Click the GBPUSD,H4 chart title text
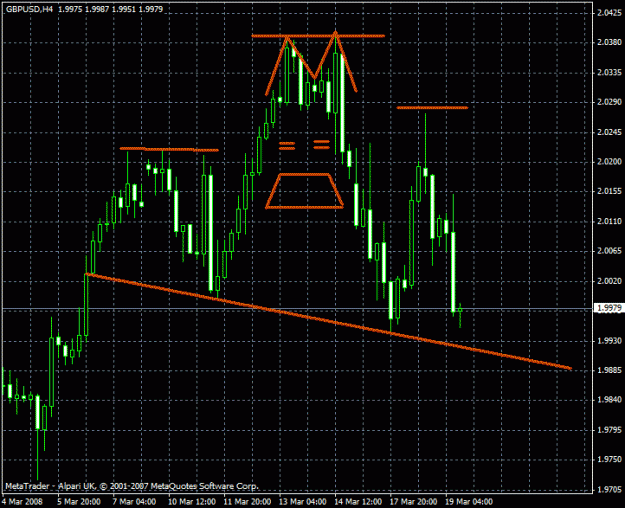 (29, 9)
